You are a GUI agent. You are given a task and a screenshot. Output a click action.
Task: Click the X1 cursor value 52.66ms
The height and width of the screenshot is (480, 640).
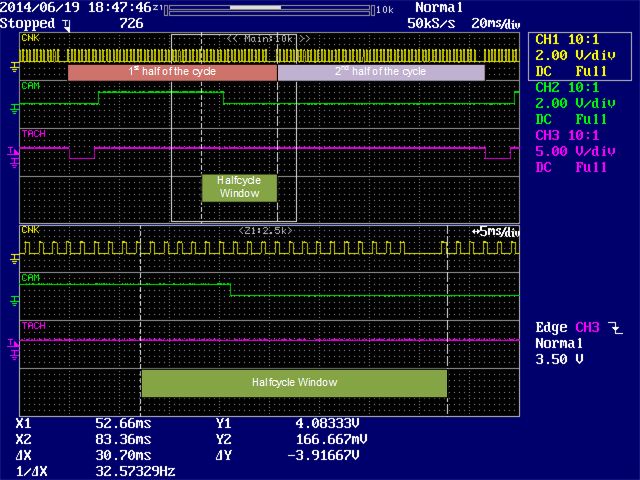[x=123, y=423]
